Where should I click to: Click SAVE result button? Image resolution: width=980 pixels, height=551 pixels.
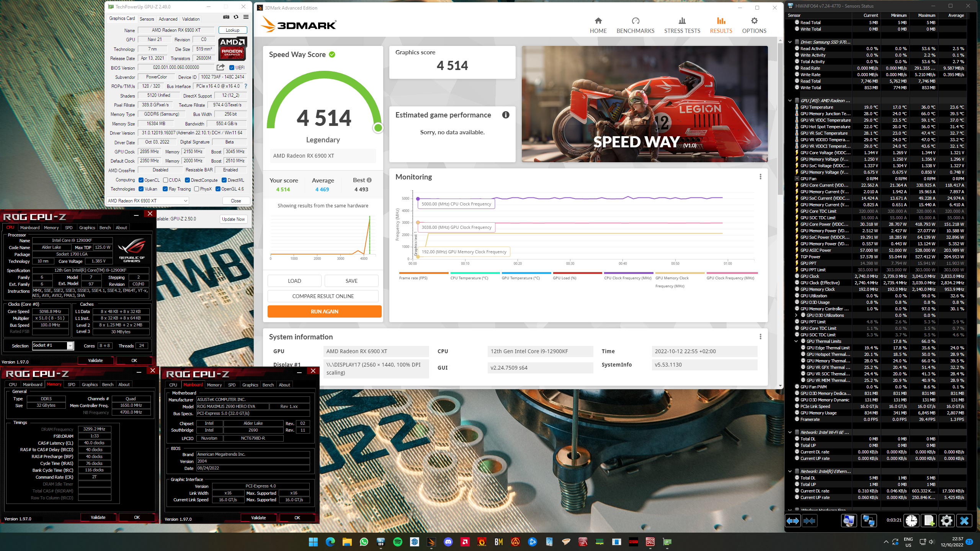point(351,281)
